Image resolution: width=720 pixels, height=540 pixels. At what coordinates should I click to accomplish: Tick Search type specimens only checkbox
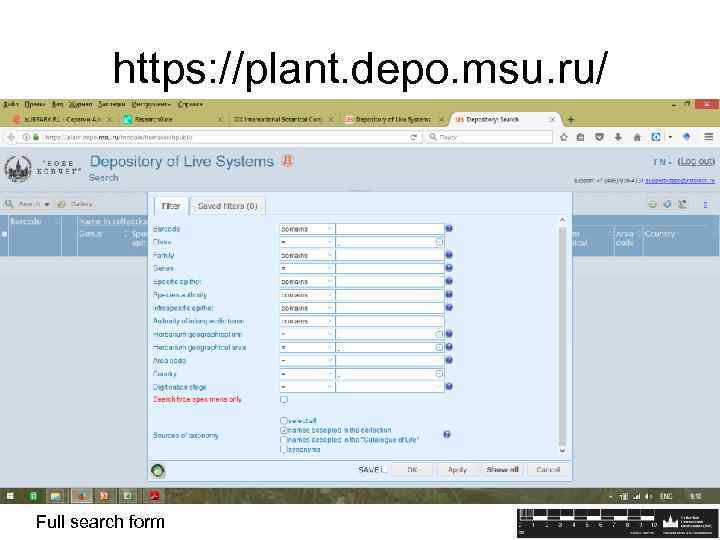[284, 399]
